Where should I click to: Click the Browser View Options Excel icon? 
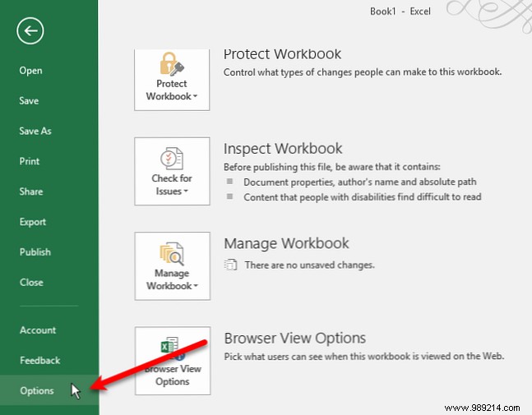[172, 347]
